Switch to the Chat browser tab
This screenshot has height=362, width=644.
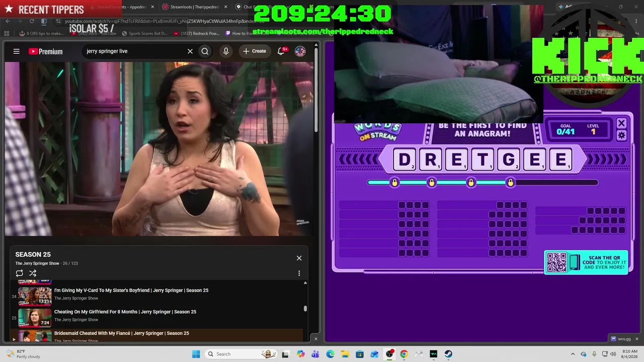247,7
